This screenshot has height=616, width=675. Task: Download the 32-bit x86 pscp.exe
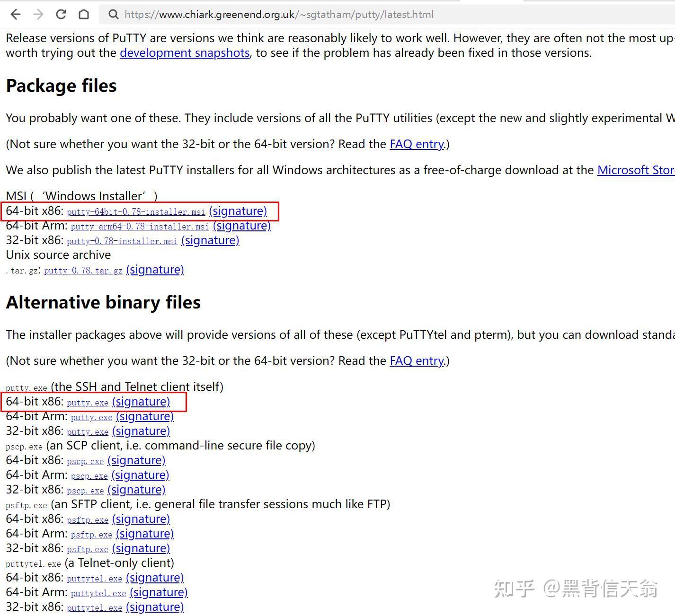point(85,491)
